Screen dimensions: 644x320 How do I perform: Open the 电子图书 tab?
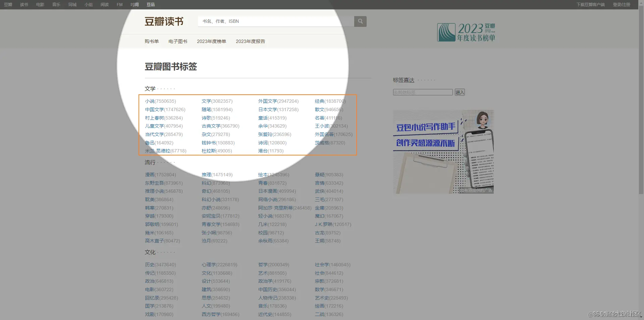[178, 41]
